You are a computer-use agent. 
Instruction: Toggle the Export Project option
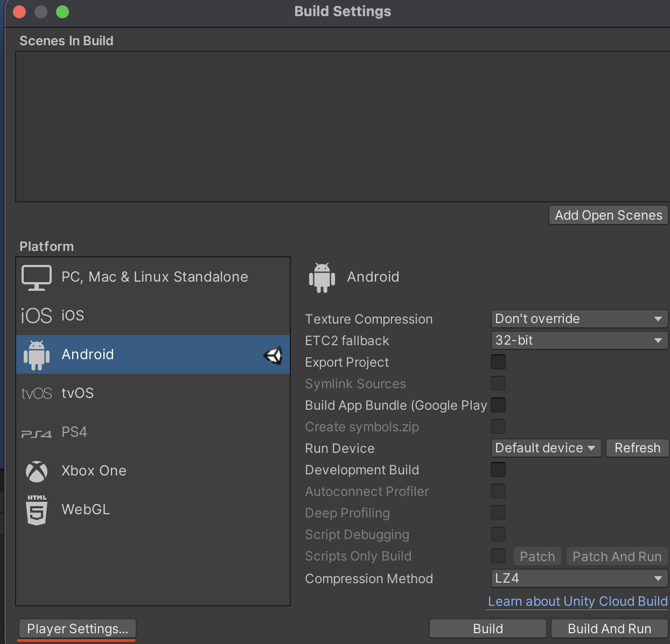tap(498, 362)
